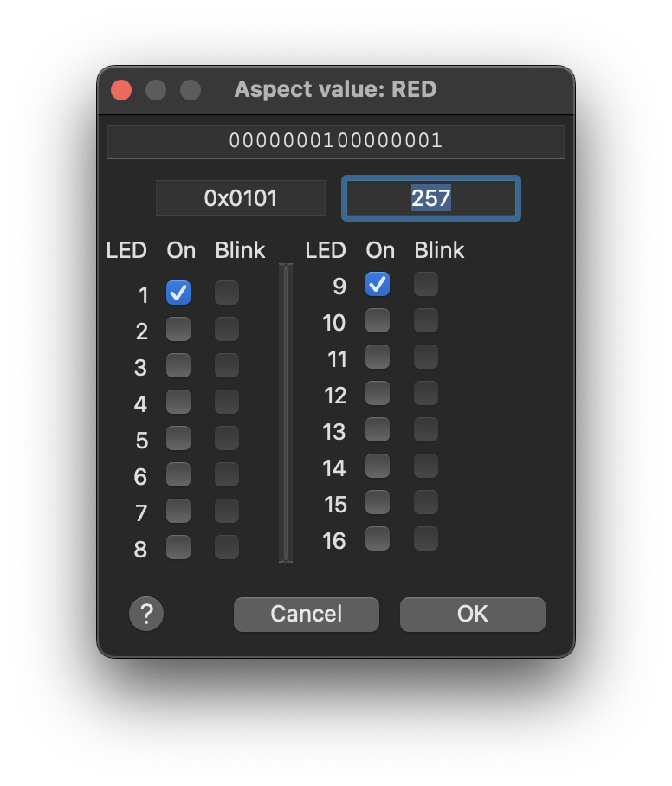The image size is (672, 786).
Task: Click the help question mark button
Action: [146, 614]
